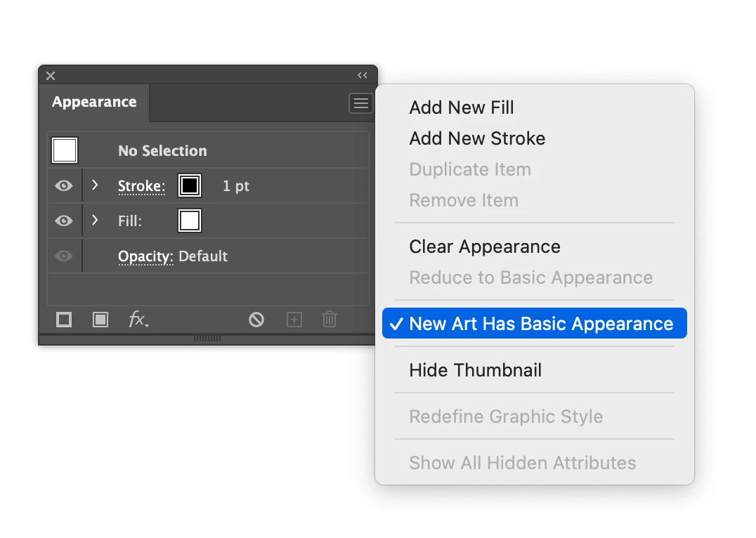Toggle the Opacity row visibility eye
The height and width of the screenshot is (538, 756).
(x=64, y=256)
